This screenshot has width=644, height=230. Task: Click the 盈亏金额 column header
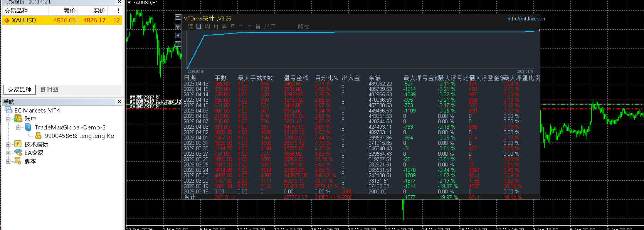(x=296, y=78)
